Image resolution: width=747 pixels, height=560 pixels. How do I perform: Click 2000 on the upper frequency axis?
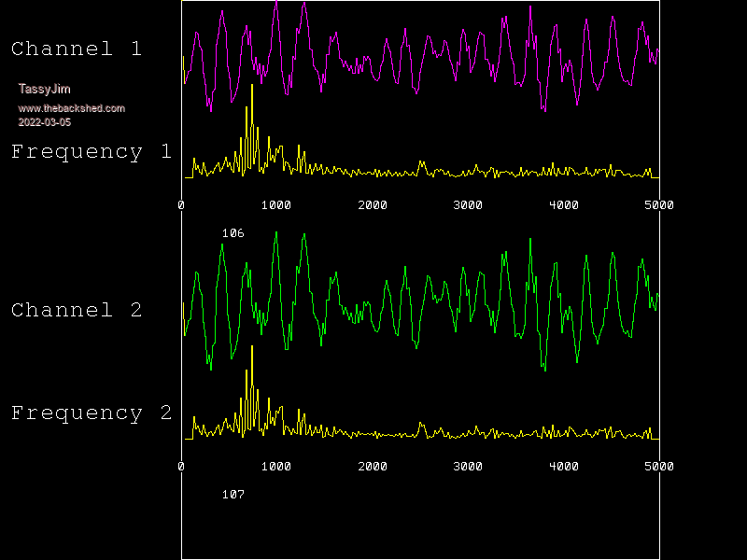tap(373, 205)
